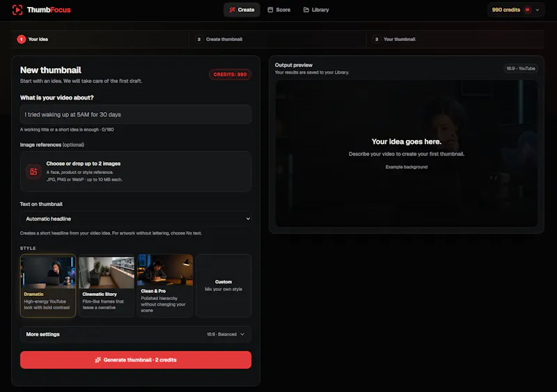Click Choose or drop up to 2 images
Screen dimensions: 557x392
tap(84, 164)
